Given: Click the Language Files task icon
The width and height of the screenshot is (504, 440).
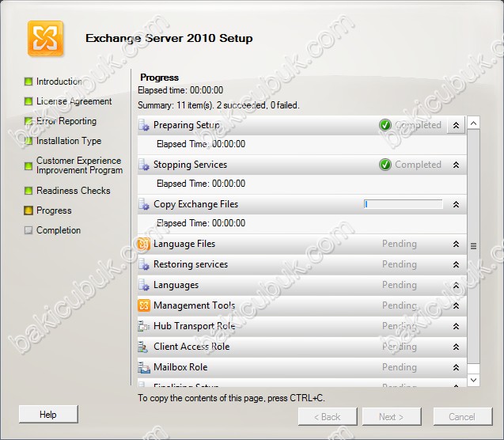Looking at the screenshot, I should [x=144, y=244].
